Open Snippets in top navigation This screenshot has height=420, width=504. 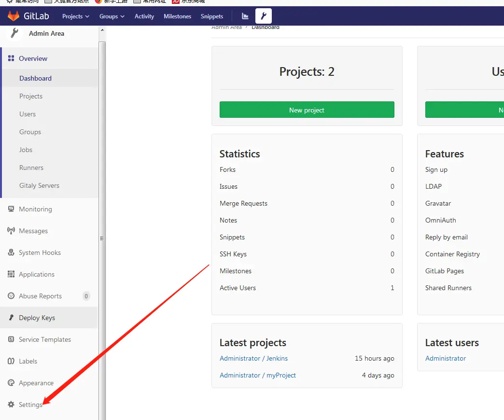click(212, 16)
